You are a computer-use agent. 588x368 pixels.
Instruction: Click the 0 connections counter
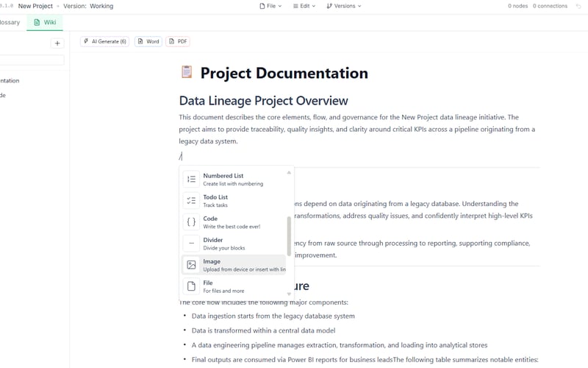(x=550, y=6)
